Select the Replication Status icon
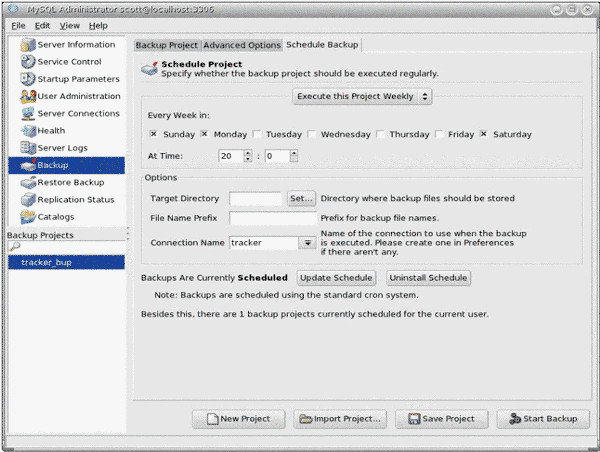The height and width of the screenshot is (452, 600). tap(28, 199)
